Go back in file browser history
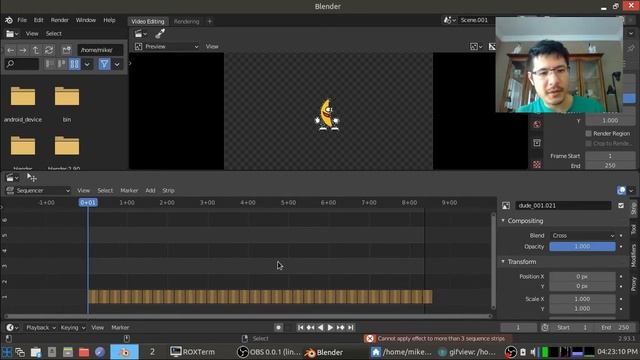Viewport: 640px width, 360px height. click(x=11, y=50)
